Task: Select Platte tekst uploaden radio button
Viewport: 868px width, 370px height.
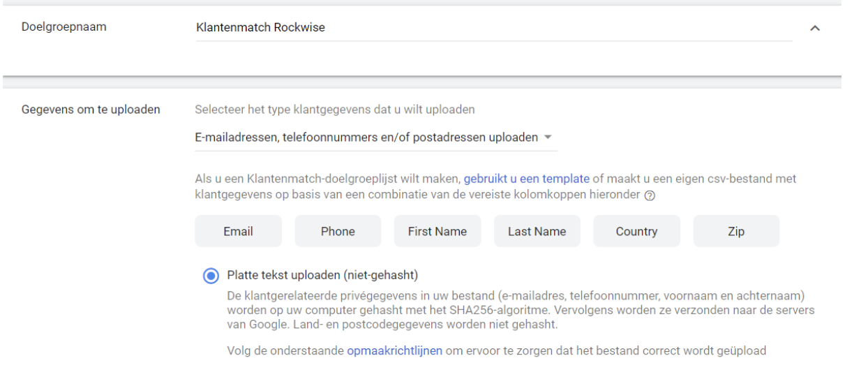Action: click(209, 275)
